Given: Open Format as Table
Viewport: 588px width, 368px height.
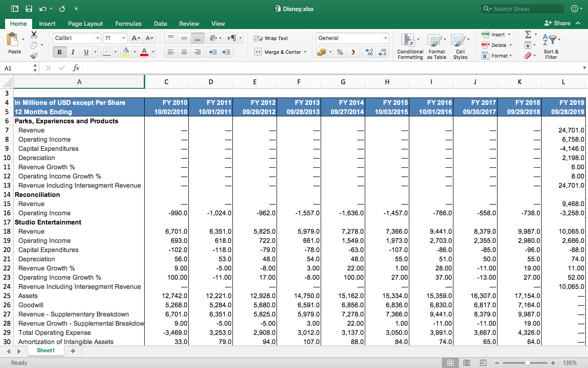Looking at the screenshot, I should tap(436, 46).
